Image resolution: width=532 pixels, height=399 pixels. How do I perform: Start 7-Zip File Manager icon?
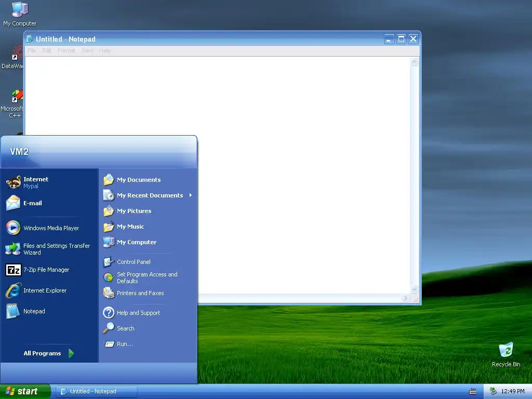(14, 270)
